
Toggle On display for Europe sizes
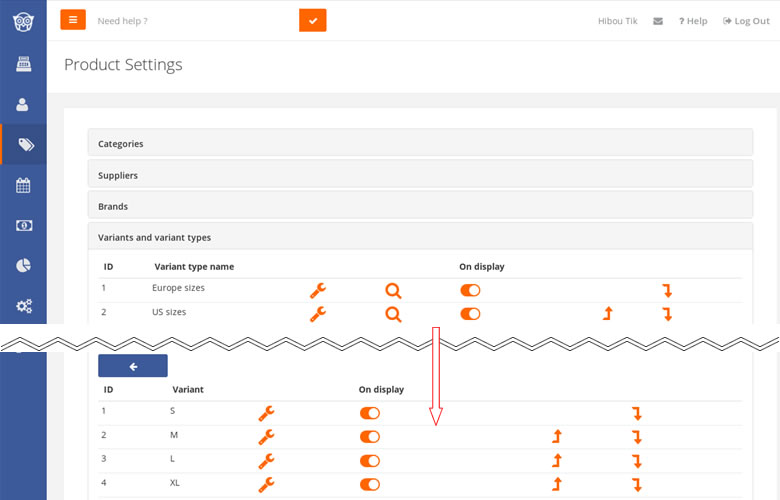[x=470, y=290]
